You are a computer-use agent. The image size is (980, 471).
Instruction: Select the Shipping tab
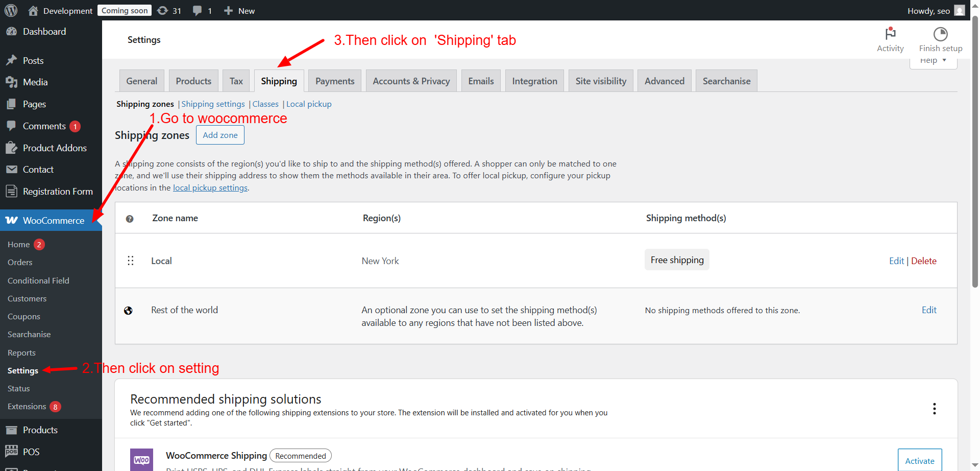pos(279,81)
